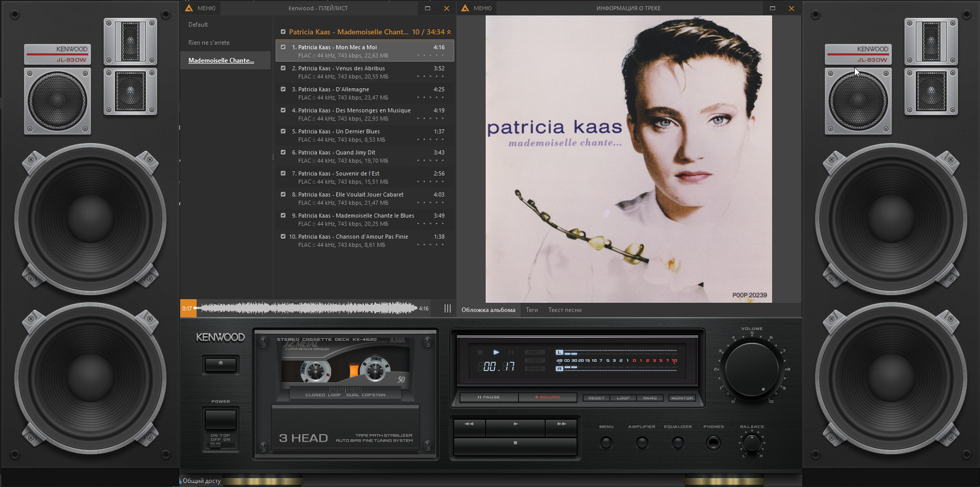Click the fast-forward transport button
The width and height of the screenshot is (980, 487).
click(561, 427)
